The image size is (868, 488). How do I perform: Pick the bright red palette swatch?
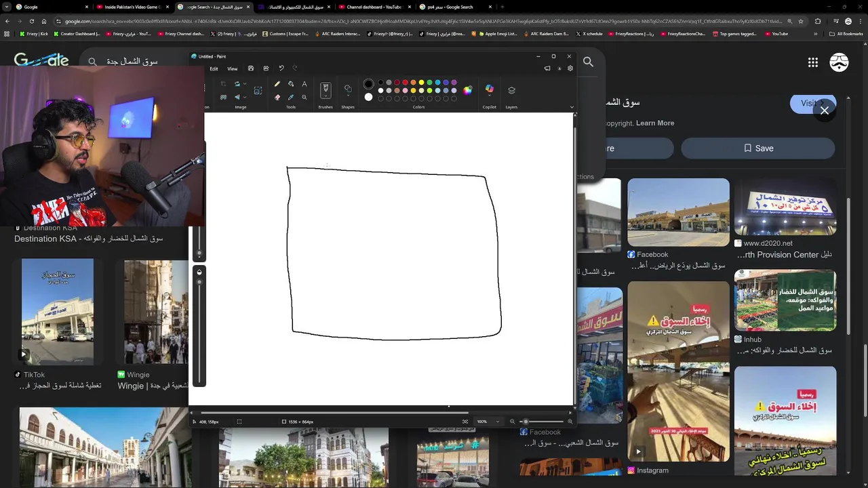point(405,83)
